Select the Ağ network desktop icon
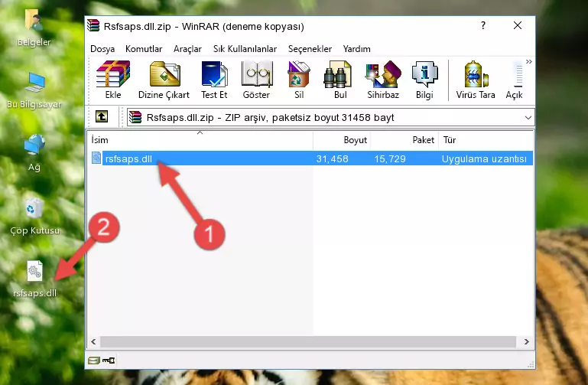The width and height of the screenshot is (588, 385). pos(34,153)
